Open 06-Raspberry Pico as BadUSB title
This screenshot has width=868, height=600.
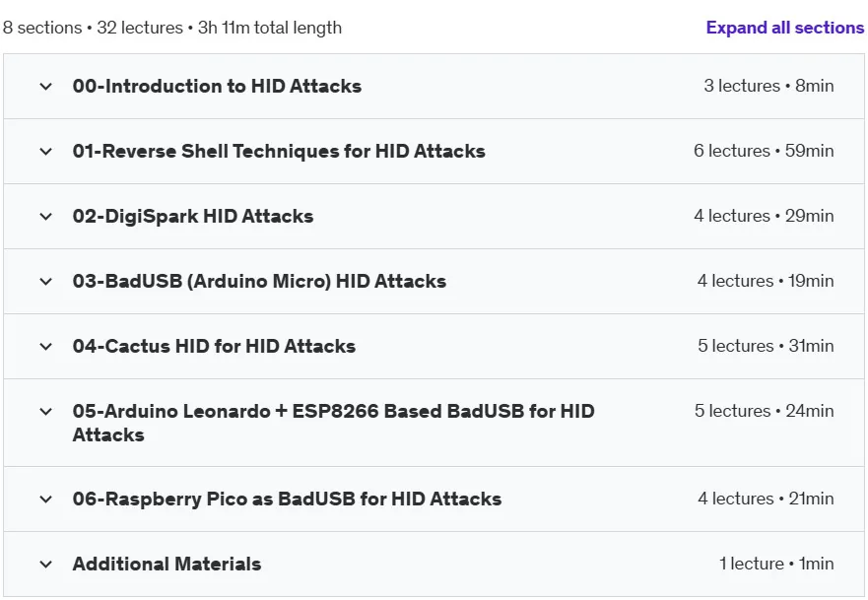pos(288,499)
